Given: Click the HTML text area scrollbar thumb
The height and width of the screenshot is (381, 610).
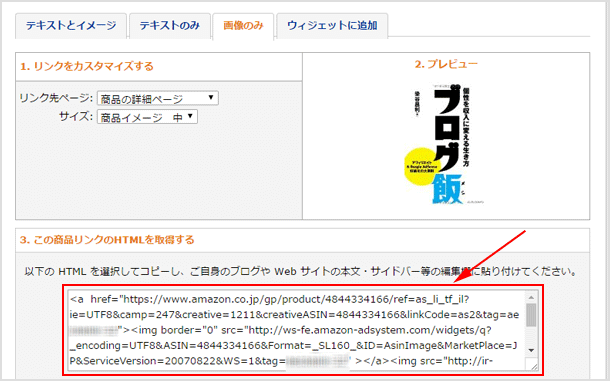Looking at the screenshot, I should tap(531, 315).
